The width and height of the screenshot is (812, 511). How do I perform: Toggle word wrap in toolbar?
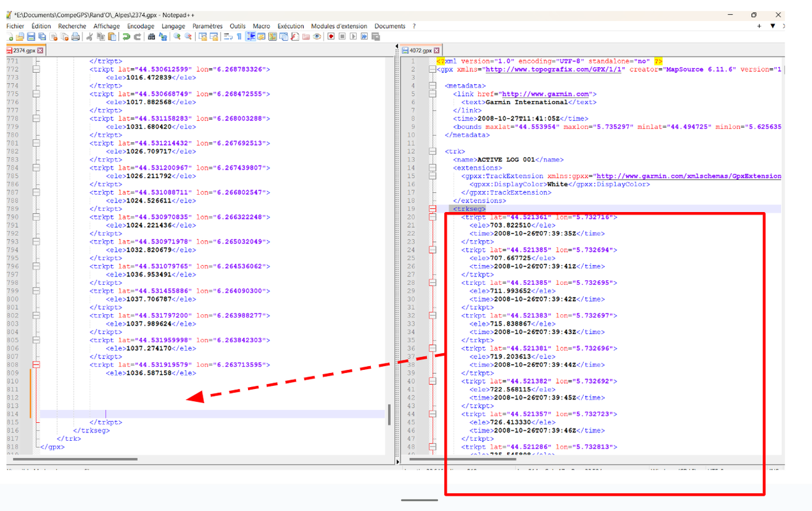pos(228,37)
